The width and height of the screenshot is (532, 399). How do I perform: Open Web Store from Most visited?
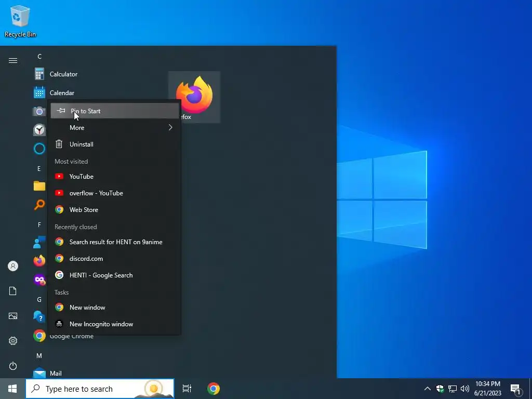(115, 210)
